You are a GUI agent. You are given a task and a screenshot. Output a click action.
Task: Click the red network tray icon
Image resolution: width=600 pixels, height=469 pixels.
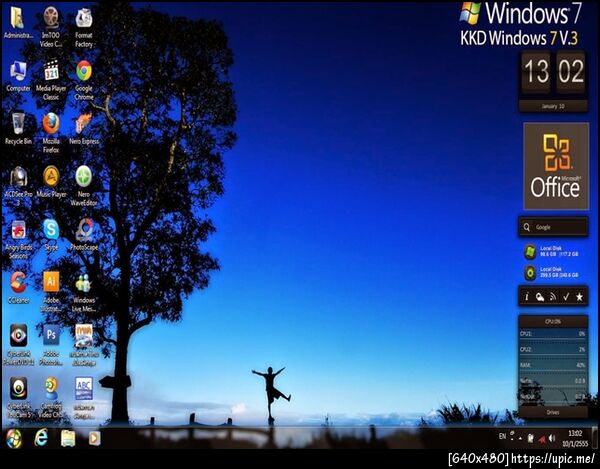click(541, 439)
